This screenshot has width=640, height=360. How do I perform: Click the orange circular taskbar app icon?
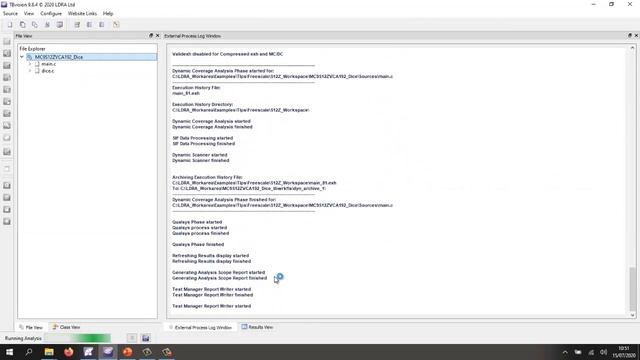coord(128,352)
